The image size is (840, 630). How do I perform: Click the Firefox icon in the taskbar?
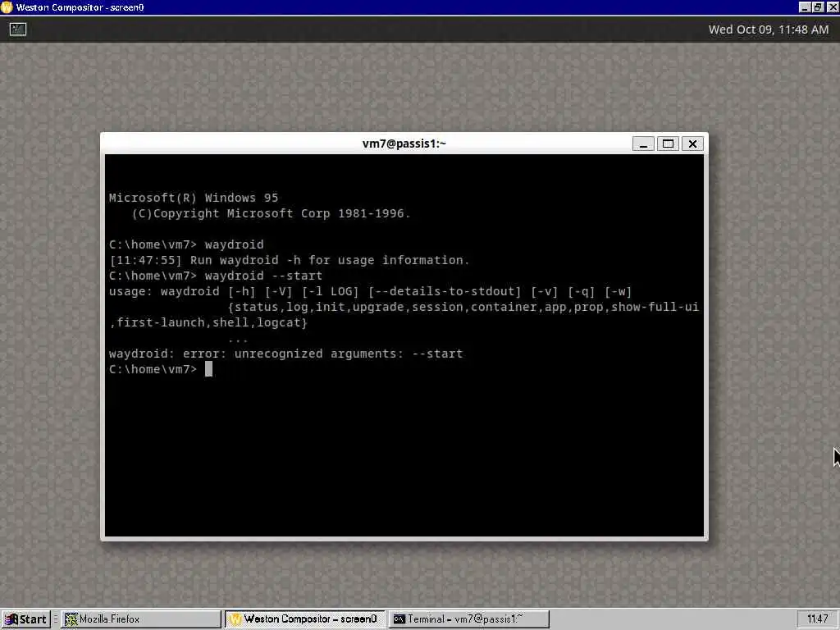pos(71,619)
